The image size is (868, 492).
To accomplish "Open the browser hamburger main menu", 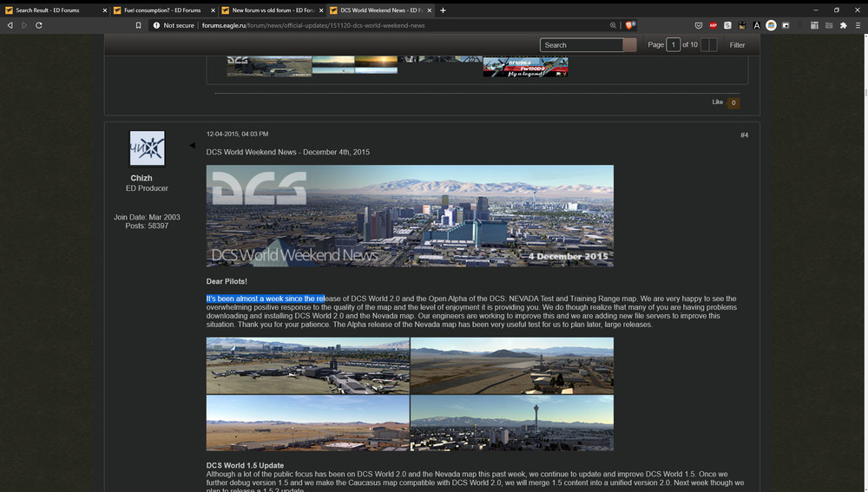I will 858,25.
